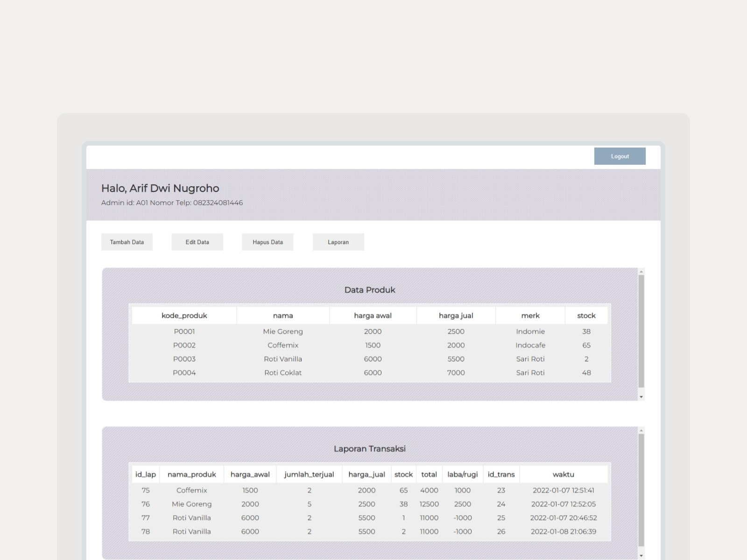Click Data Produk scrollbar down arrow

[x=641, y=397]
